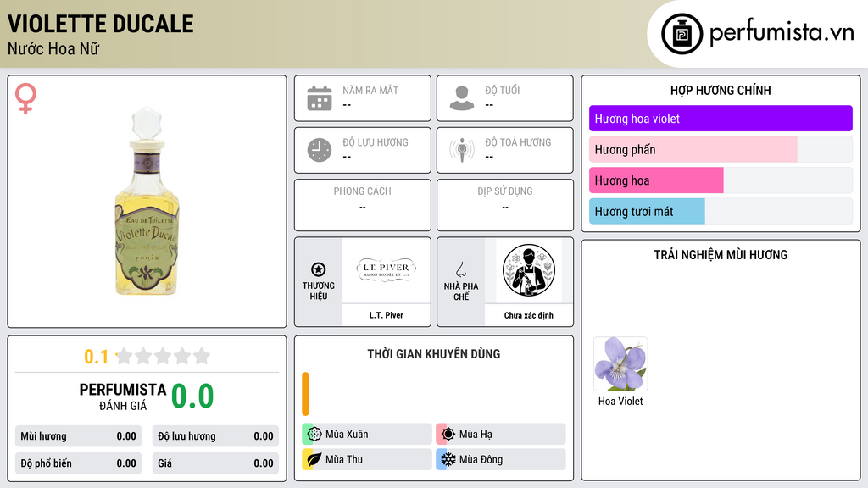
Task: Click the Chưa xác định perfumer label
Action: 529,315
